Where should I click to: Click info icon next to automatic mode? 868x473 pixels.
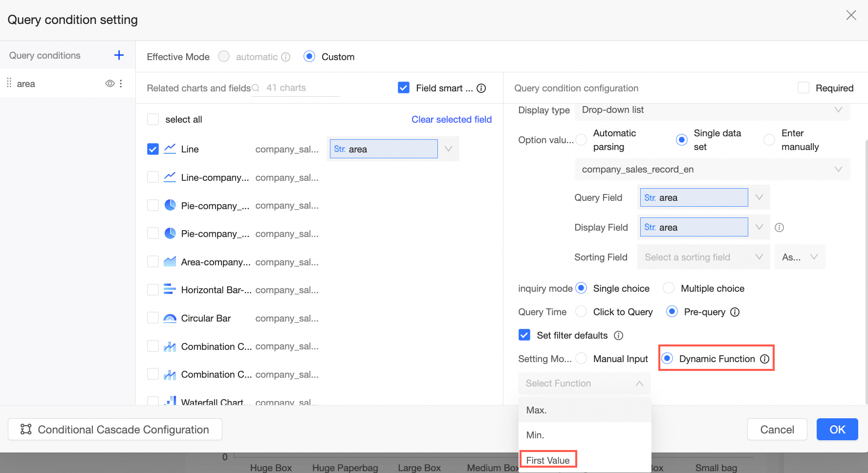[286, 57]
